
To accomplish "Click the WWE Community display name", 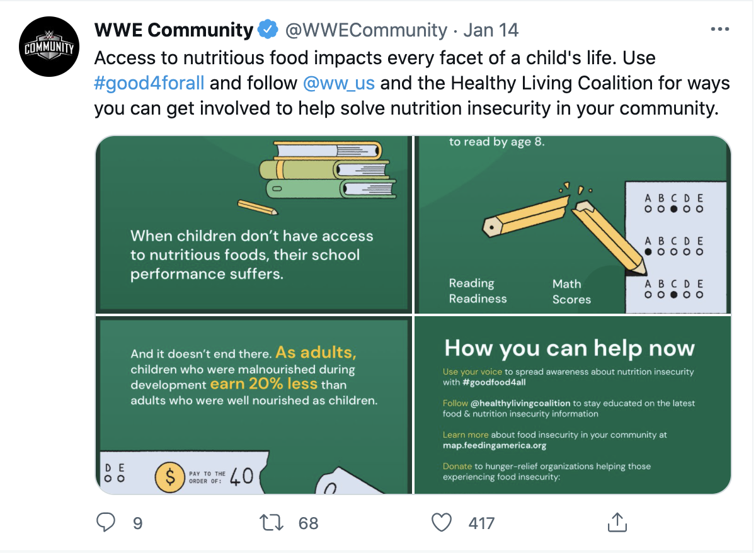I will click(x=173, y=30).
